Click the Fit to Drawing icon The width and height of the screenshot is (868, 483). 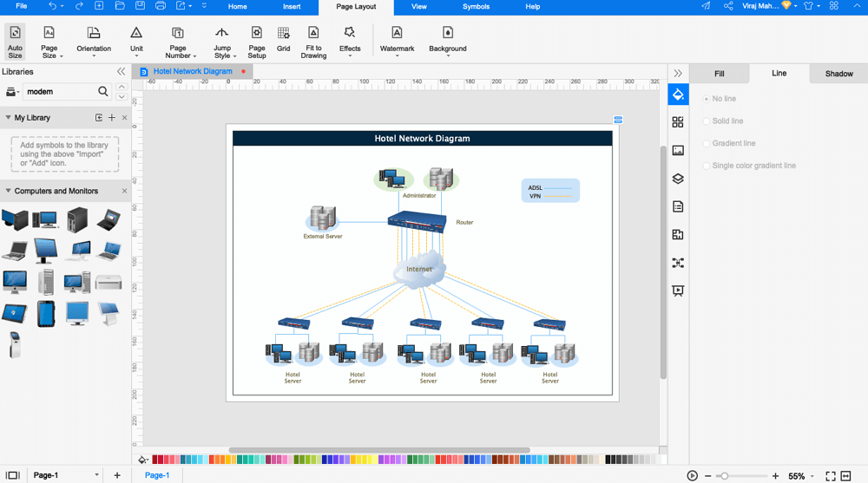pos(313,40)
